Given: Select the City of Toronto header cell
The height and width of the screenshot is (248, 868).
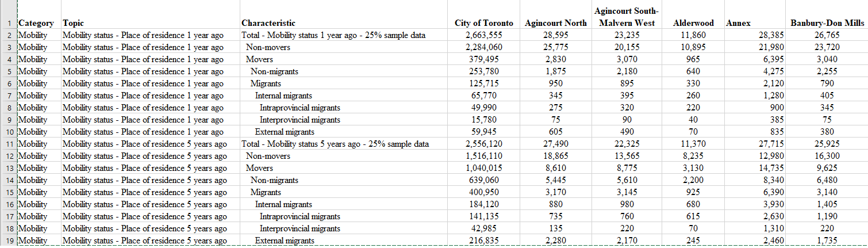Looking at the screenshot, I should point(483,15).
